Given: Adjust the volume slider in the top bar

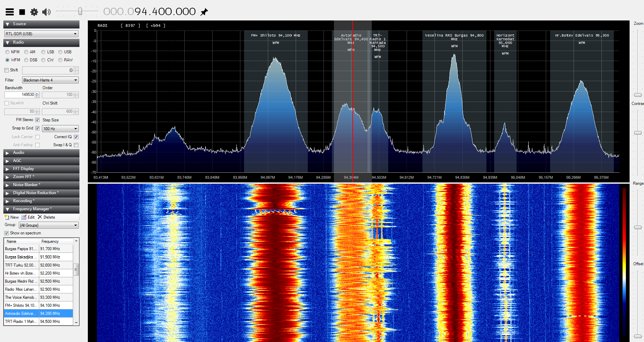Looking at the screenshot, I should (x=80, y=11).
